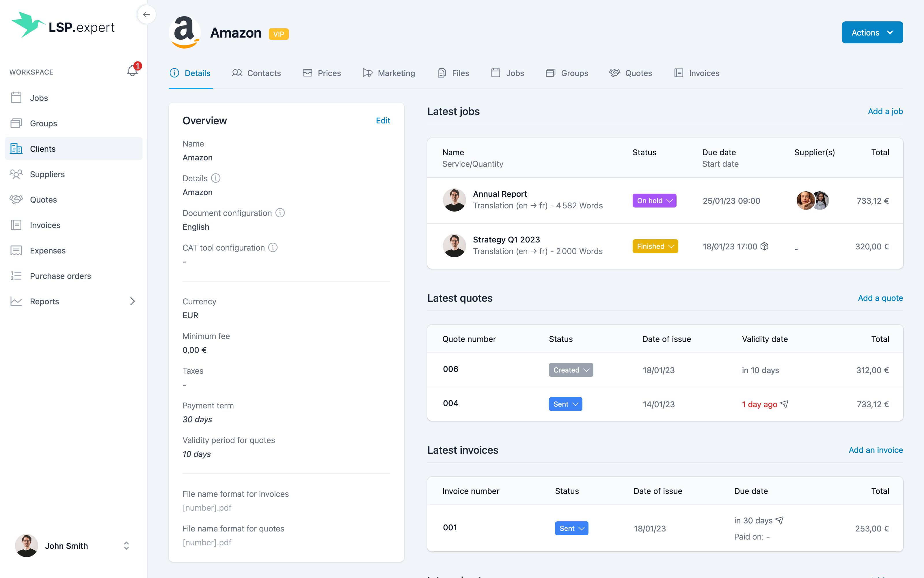Image resolution: width=924 pixels, height=578 pixels.
Task: Click the Strategy Q1 2023 manager avatar
Action: point(454,245)
